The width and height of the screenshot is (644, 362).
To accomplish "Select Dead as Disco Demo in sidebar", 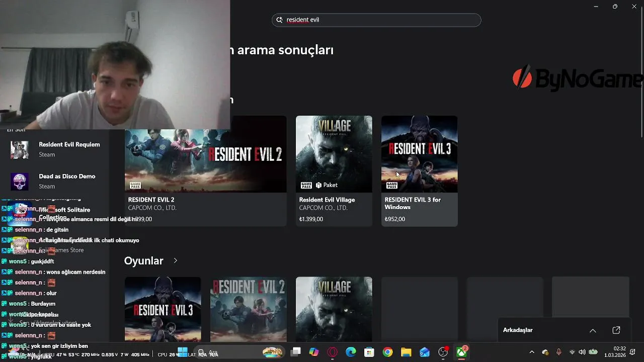I will (x=55, y=181).
